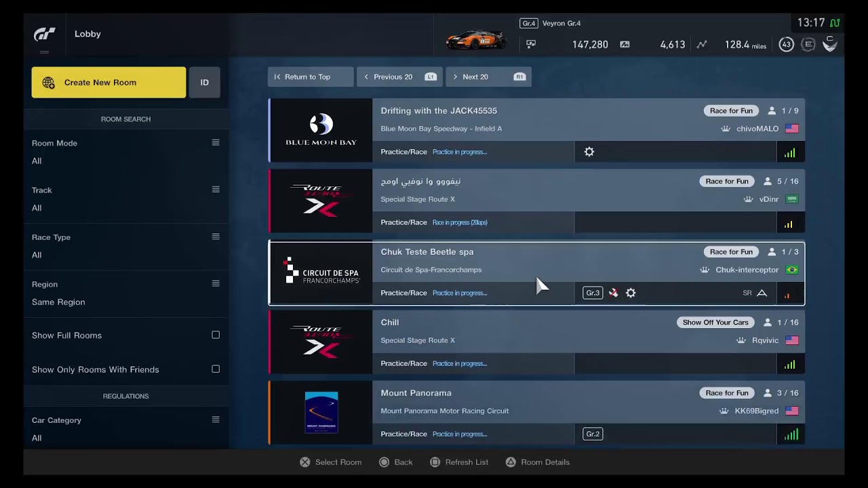Enable the Show Full Rooms checkbox
Viewport: 868px width, 488px height.
[x=216, y=335]
